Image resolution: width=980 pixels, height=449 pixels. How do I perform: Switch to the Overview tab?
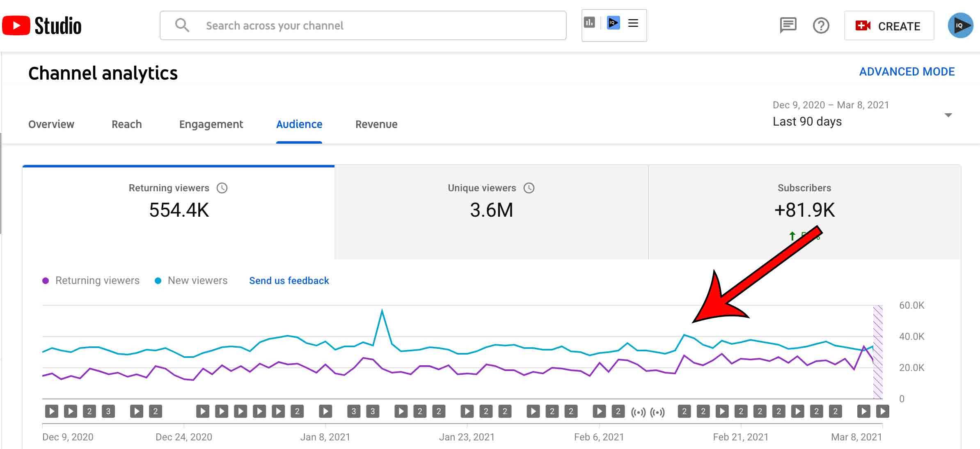[x=51, y=124]
